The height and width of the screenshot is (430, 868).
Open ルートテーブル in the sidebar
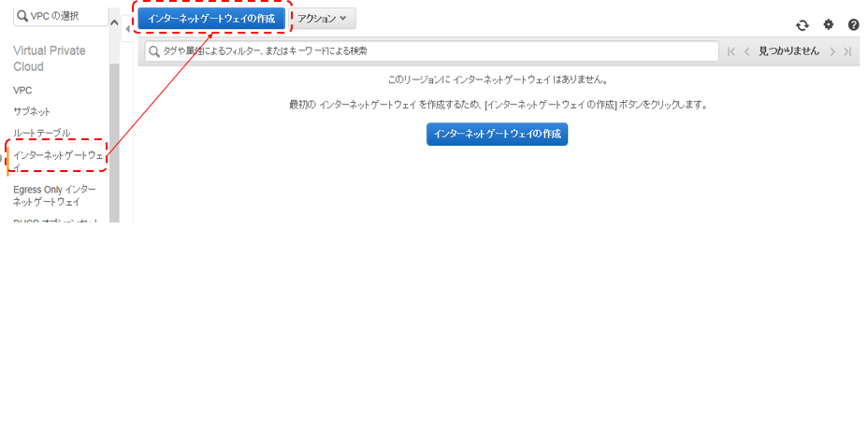coord(41,134)
